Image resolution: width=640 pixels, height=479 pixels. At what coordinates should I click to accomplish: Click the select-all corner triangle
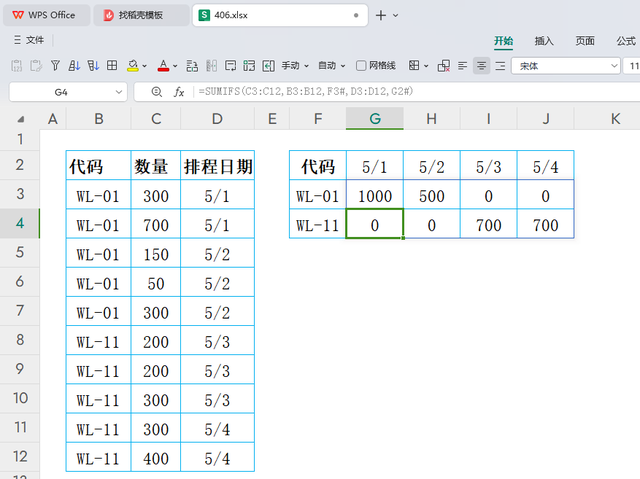point(20,119)
